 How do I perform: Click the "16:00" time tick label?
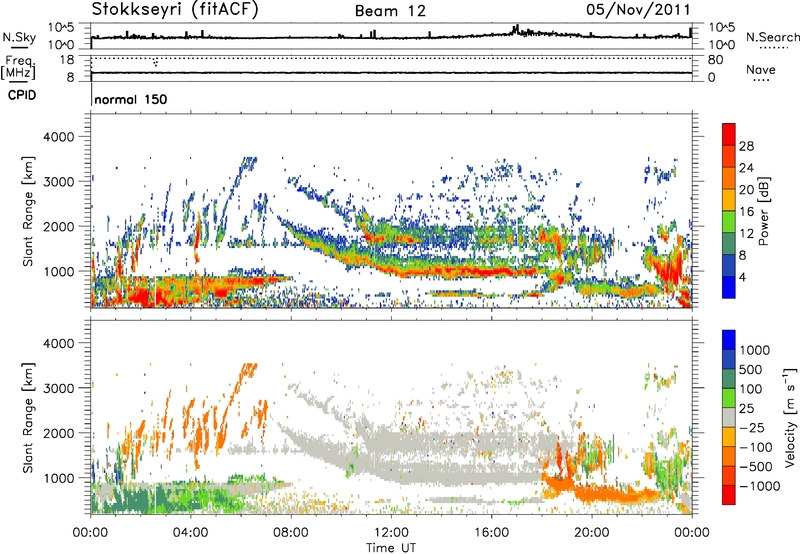coord(491,533)
